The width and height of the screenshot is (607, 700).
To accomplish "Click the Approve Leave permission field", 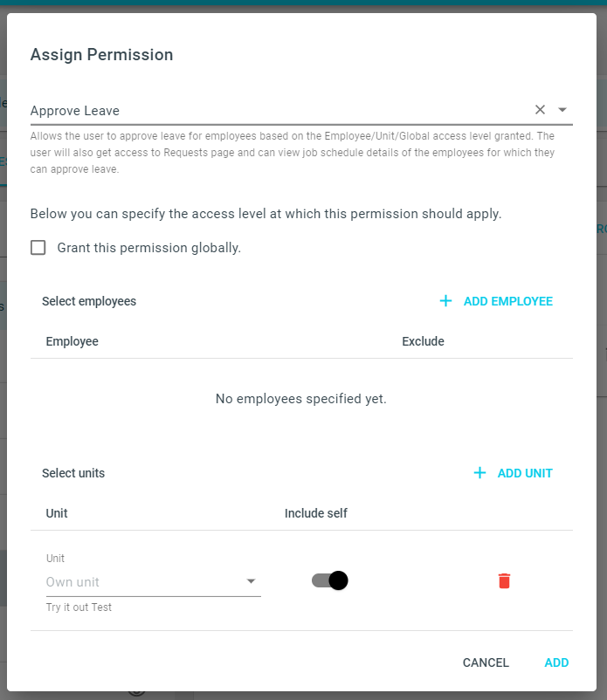I will [301, 110].
